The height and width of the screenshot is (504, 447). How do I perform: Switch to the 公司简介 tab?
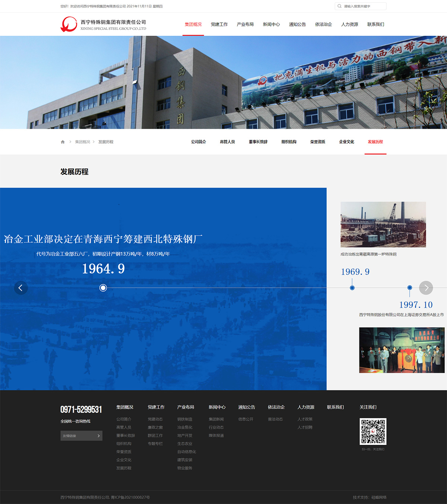click(199, 142)
